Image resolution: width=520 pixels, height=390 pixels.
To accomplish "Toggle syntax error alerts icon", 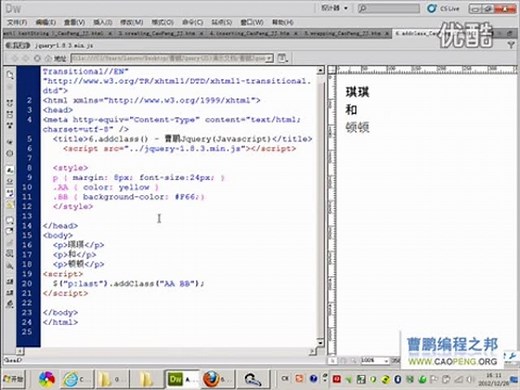I will (10, 204).
